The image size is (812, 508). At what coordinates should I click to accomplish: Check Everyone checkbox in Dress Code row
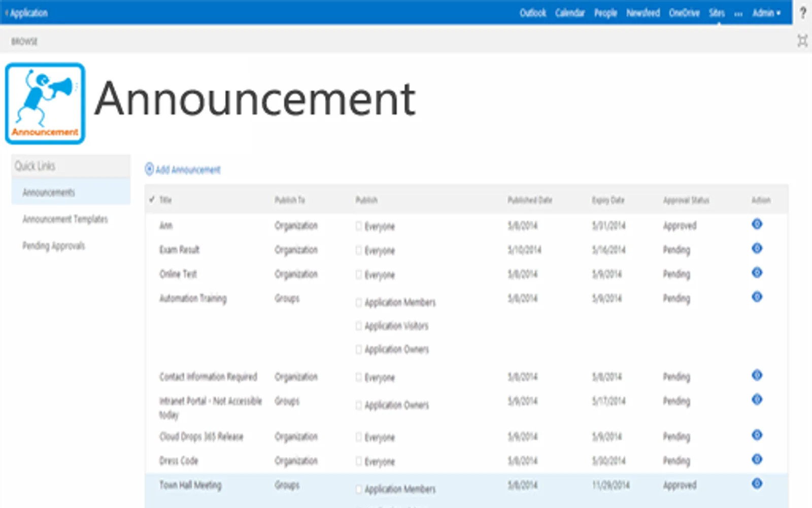click(359, 462)
